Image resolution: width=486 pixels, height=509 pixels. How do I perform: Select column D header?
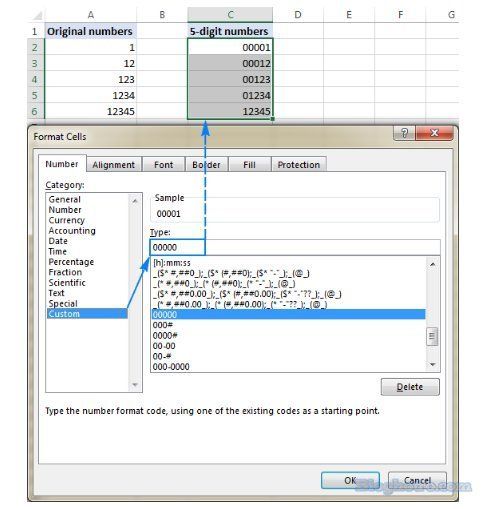298,15
